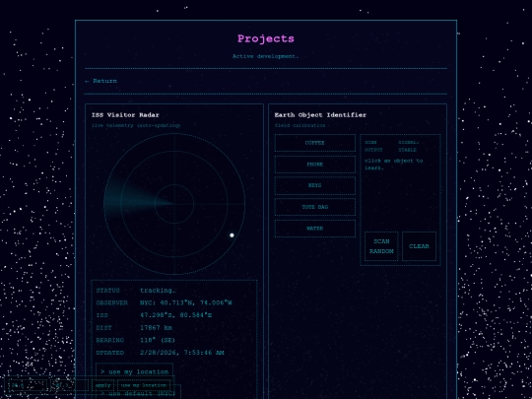Screen dimensions: 532x399
Task: Click the 'ISS Visitor Radar' title
Action: coord(125,115)
